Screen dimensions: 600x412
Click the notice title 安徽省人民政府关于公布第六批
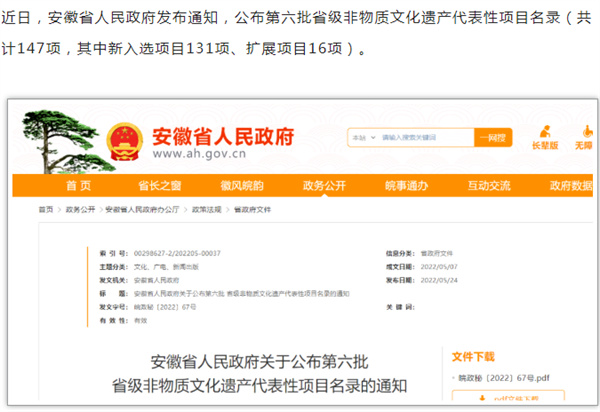[259, 362]
